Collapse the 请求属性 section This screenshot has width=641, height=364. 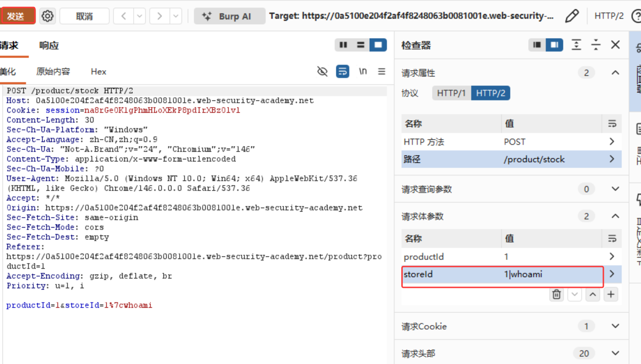pos(615,73)
